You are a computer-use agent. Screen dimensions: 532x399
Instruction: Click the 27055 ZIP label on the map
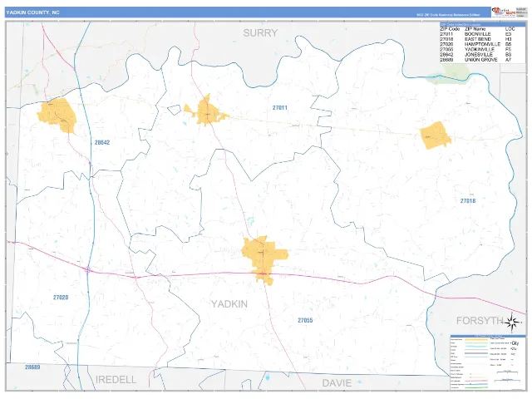[305, 320]
